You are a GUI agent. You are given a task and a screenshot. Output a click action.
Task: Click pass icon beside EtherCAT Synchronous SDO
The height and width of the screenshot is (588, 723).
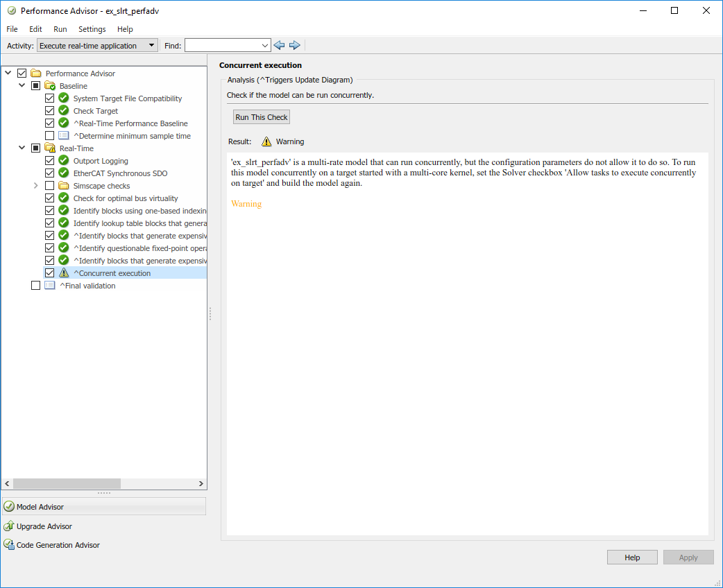pos(64,173)
